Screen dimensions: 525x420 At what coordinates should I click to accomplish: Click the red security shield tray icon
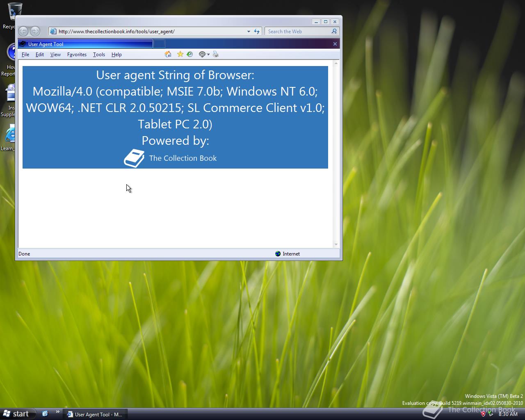point(483,414)
